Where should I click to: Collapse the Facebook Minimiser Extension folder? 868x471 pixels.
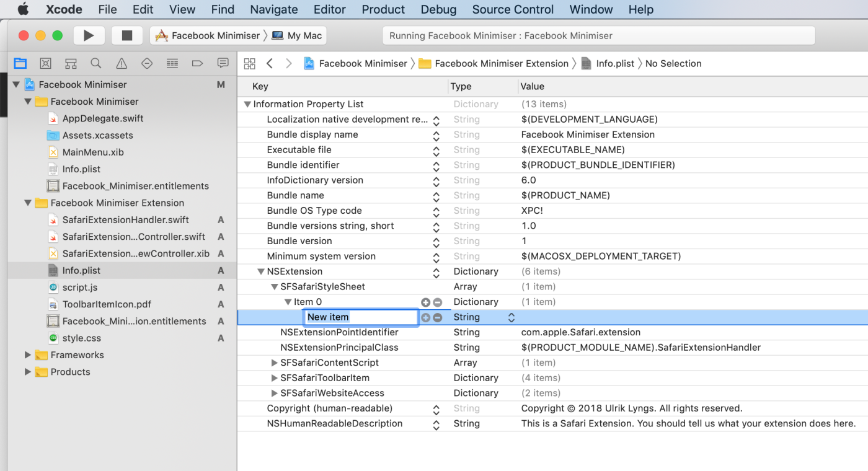click(x=28, y=203)
